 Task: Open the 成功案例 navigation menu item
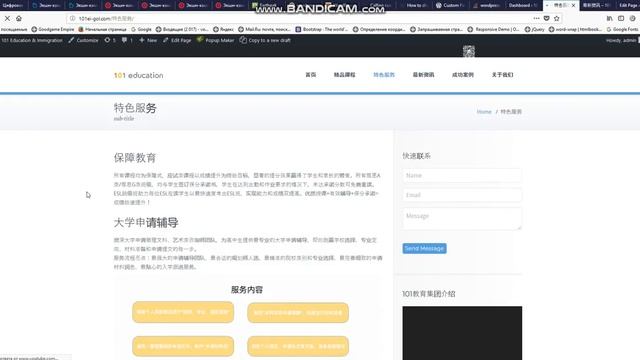pyautogui.click(x=463, y=75)
